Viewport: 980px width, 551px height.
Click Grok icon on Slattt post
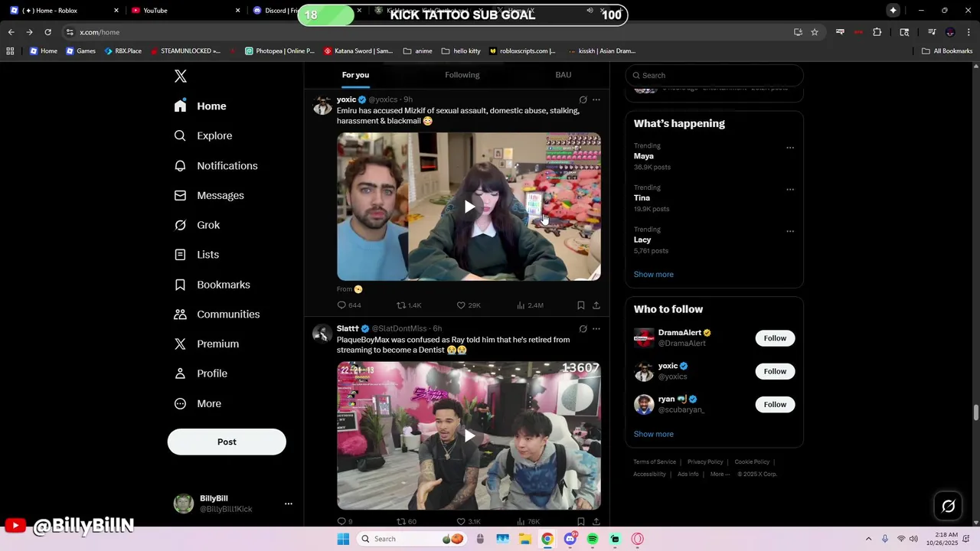(x=583, y=329)
